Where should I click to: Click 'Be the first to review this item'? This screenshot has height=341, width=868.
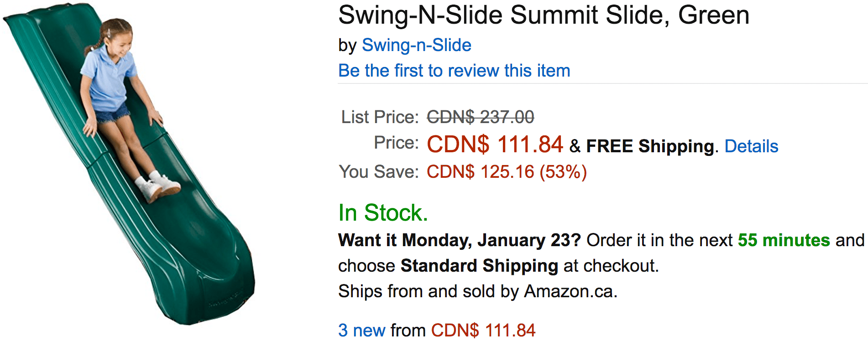[x=454, y=71]
